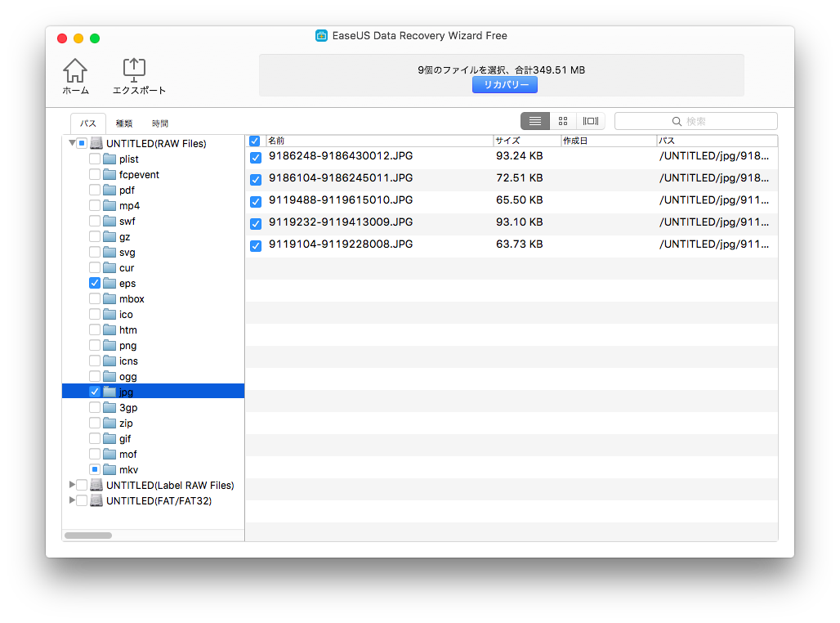
Task: Uncheck the jpg folder checkbox
Action: point(95,392)
